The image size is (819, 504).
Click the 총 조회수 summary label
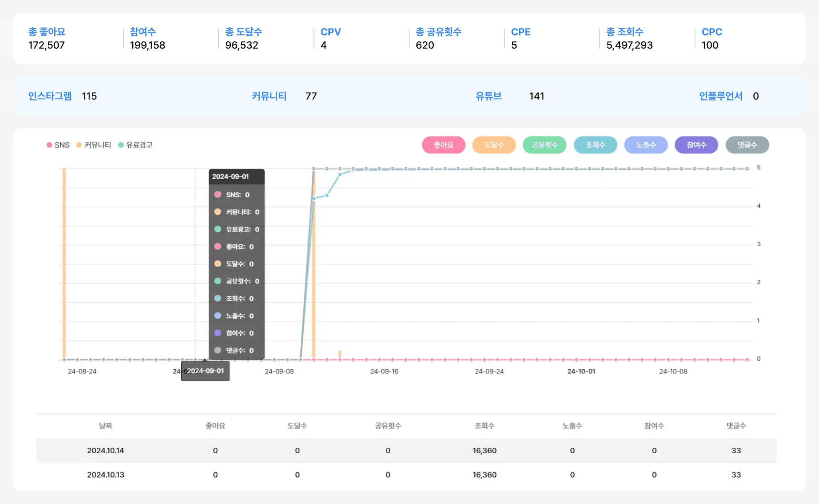[x=624, y=32]
